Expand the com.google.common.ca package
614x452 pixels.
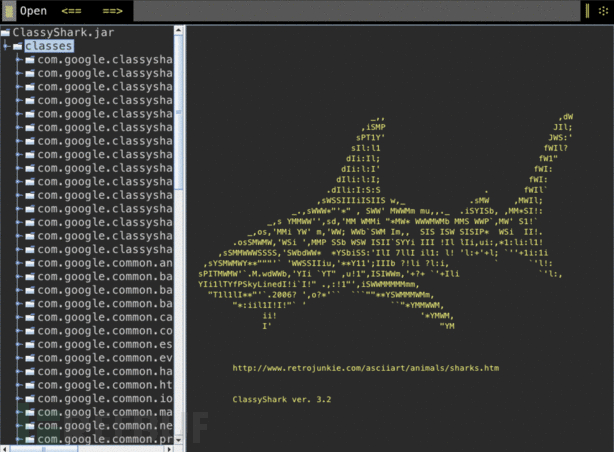(x=19, y=317)
